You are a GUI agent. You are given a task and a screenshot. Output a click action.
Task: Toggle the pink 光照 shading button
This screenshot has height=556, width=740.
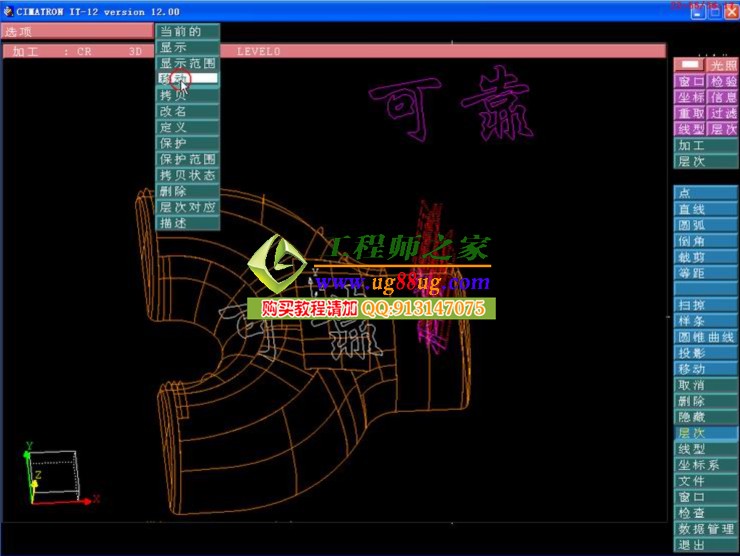point(723,65)
